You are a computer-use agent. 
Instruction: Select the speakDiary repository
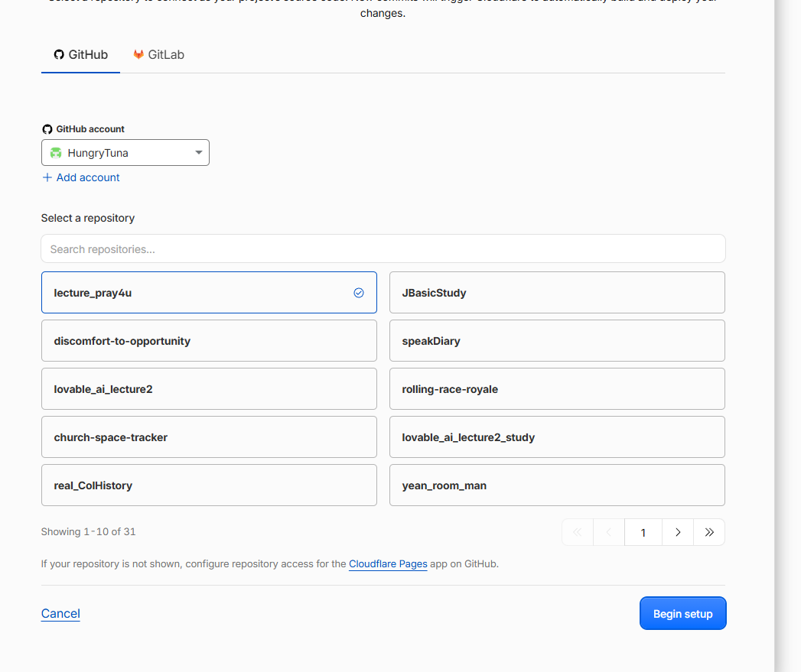point(557,341)
